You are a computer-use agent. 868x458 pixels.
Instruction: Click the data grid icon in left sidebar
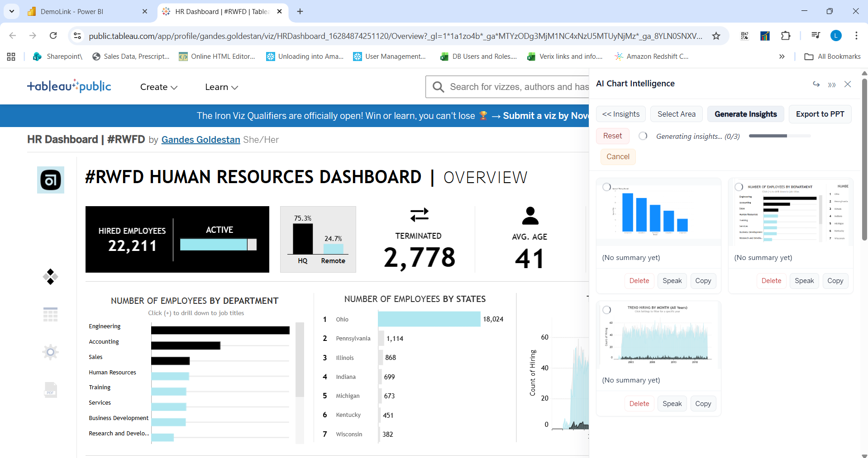[x=50, y=314]
